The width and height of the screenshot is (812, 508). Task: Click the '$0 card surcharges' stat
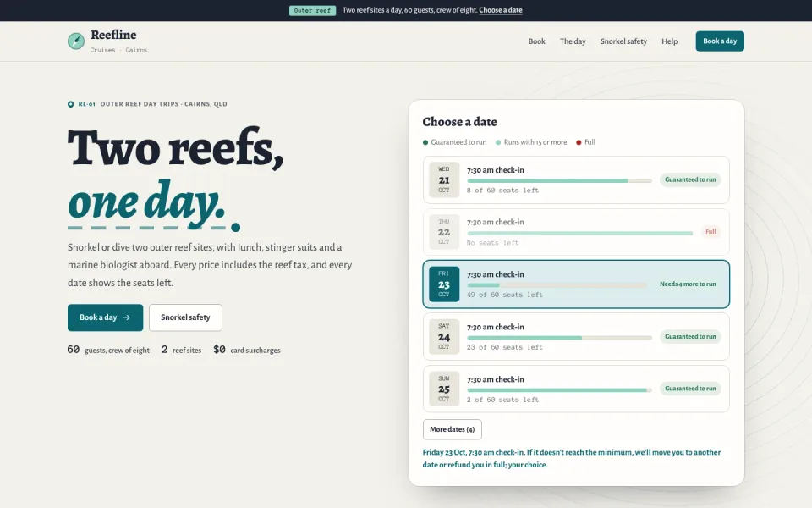pos(246,350)
